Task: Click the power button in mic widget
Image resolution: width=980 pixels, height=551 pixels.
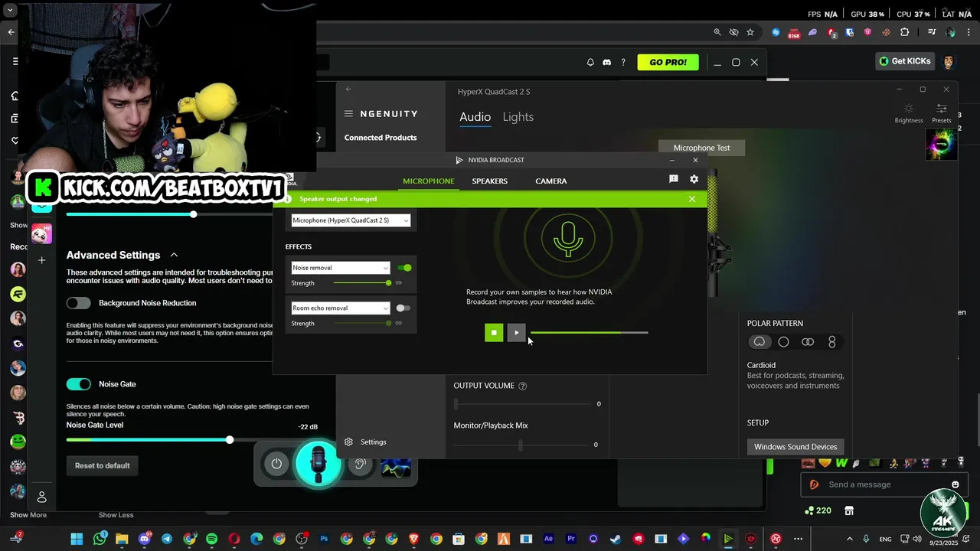Action: 276,463
